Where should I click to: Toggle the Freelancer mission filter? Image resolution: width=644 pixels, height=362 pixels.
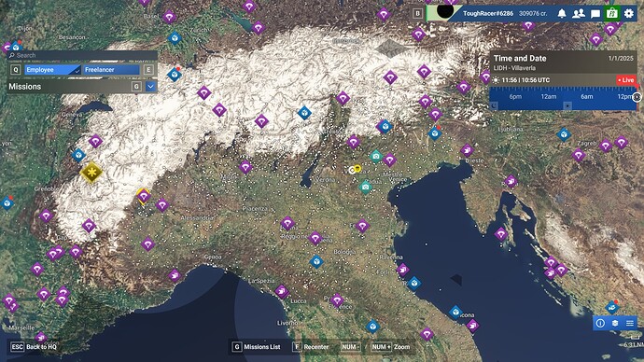[x=112, y=70]
